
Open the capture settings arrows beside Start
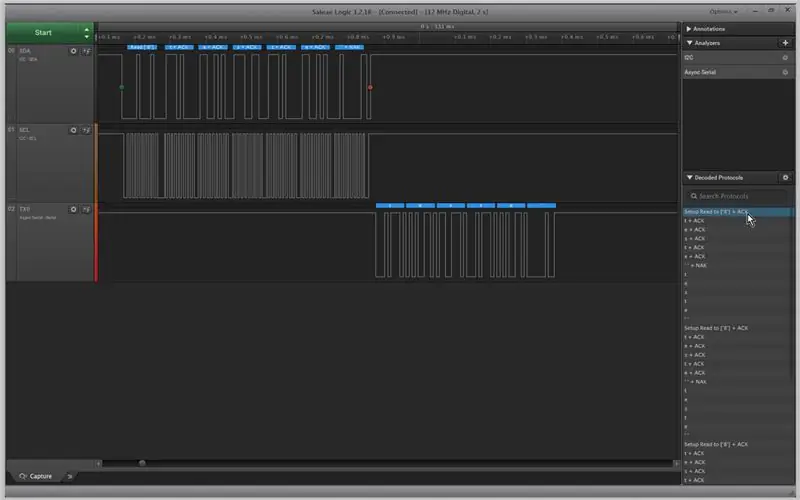coord(87,33)
